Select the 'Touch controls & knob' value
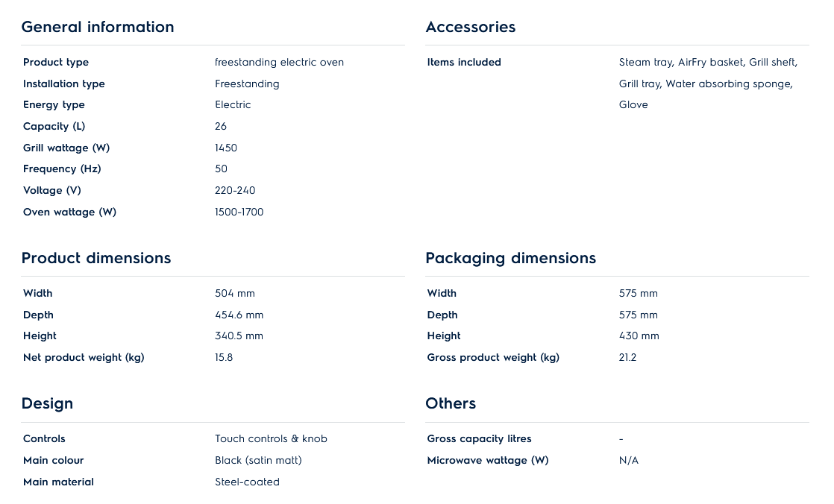 tap(272, 438)
